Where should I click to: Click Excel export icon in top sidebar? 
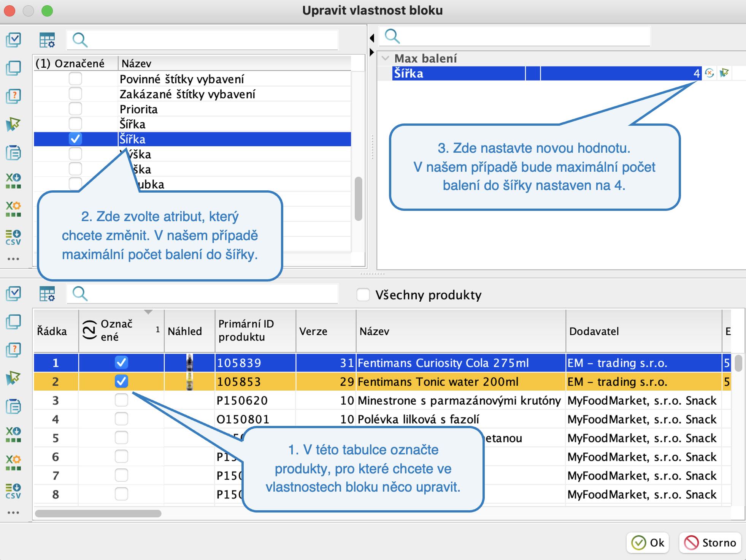pyautogui.click(x=13, y=181)
